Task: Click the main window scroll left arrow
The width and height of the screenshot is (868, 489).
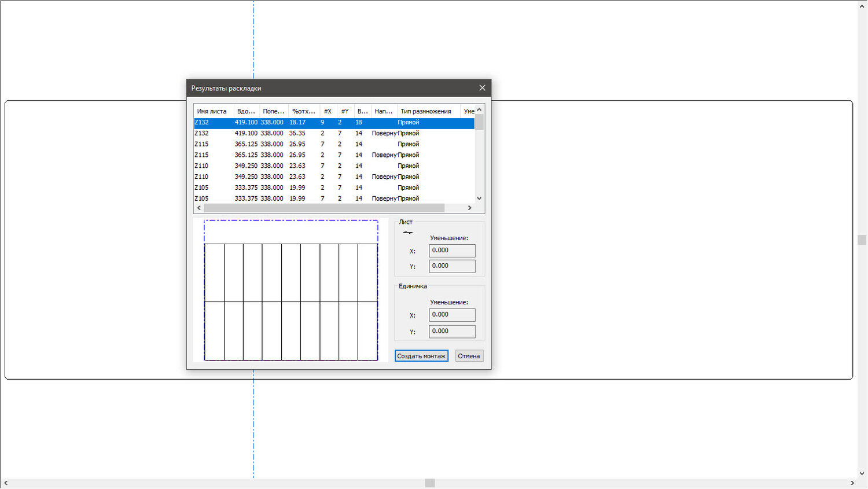Action: coord(5,483)
